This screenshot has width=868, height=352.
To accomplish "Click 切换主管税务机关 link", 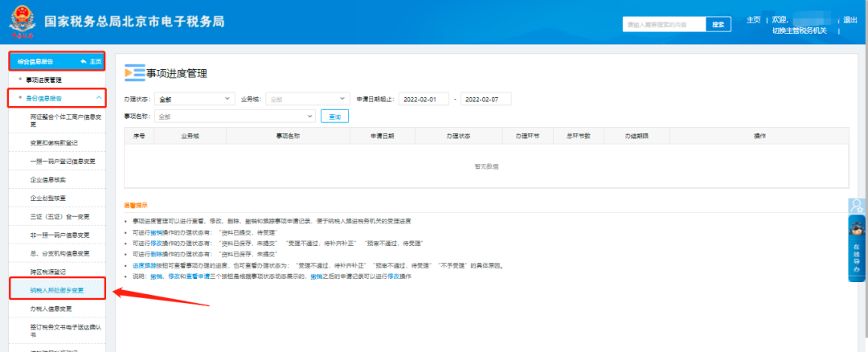I will (x=800, y=31).
